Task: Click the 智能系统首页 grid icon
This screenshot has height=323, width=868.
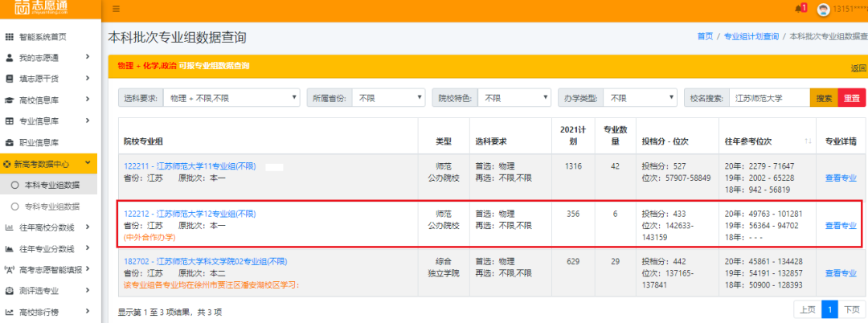Action: point(10,37)
